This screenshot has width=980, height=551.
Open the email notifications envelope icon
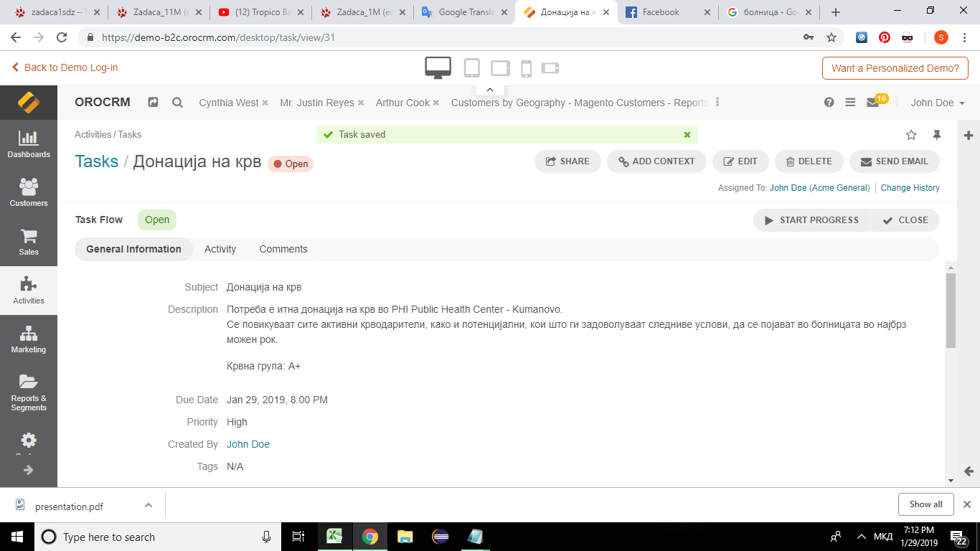coord(872,103)
